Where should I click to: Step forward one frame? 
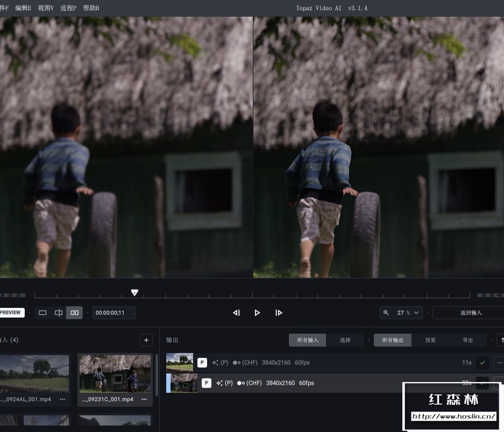(x=279, y=313)
